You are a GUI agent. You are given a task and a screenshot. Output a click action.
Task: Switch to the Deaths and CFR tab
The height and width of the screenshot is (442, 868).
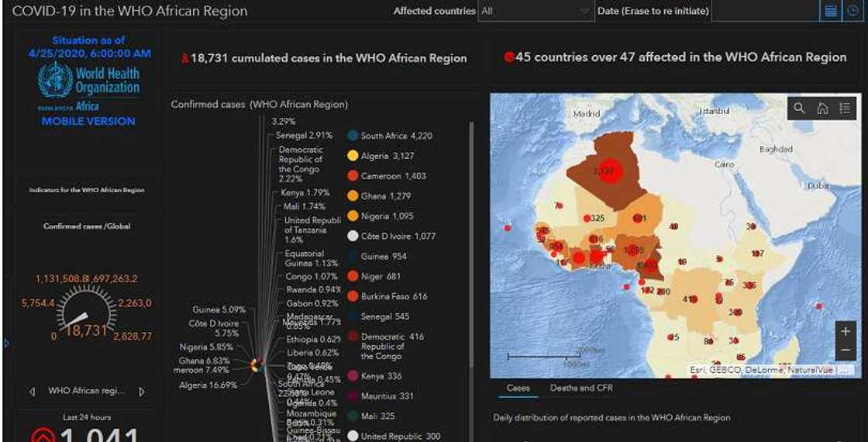pos(581,388)
